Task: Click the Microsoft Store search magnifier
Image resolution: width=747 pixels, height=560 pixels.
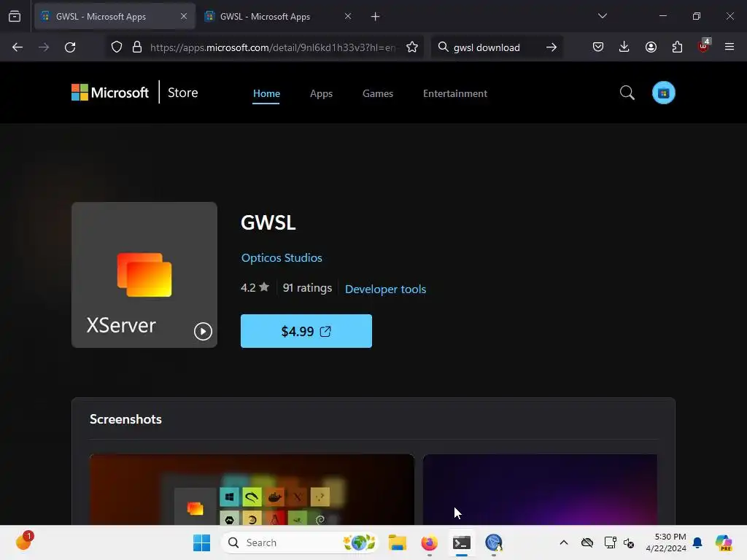Action: coord(627,93)
